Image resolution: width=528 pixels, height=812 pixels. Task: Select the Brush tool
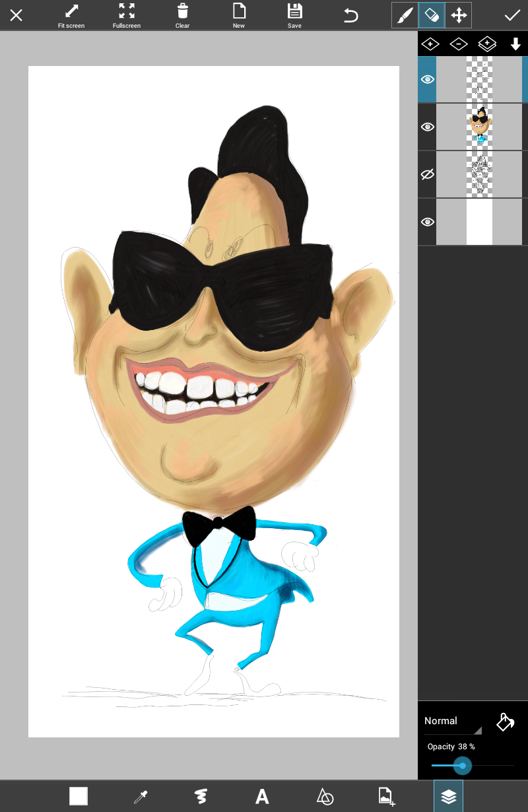point(405,15)
